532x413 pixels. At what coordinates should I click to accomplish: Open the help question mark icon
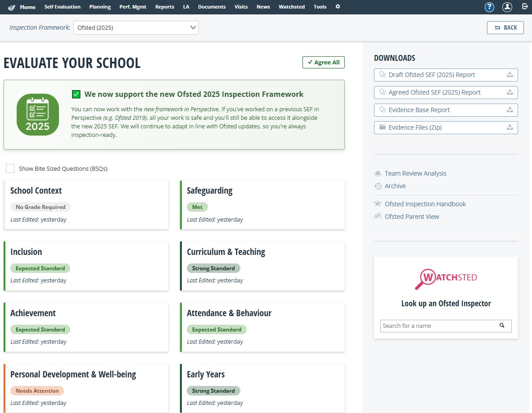click(x=489, y=7)
